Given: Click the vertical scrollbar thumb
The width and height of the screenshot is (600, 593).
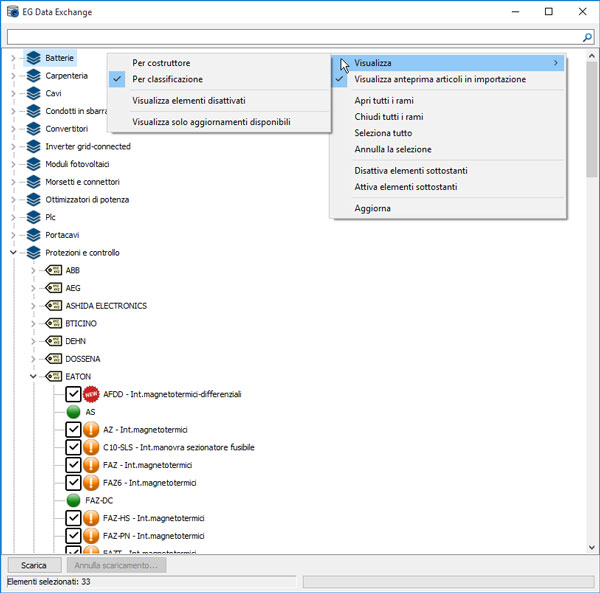Looking at the screenshot, I should (592, 119).
